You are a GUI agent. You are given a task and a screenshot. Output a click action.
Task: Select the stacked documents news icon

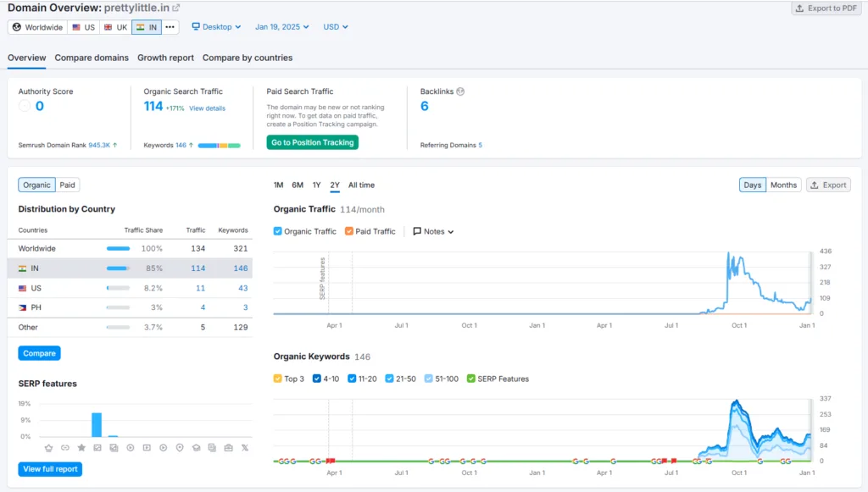coord(212,448)
